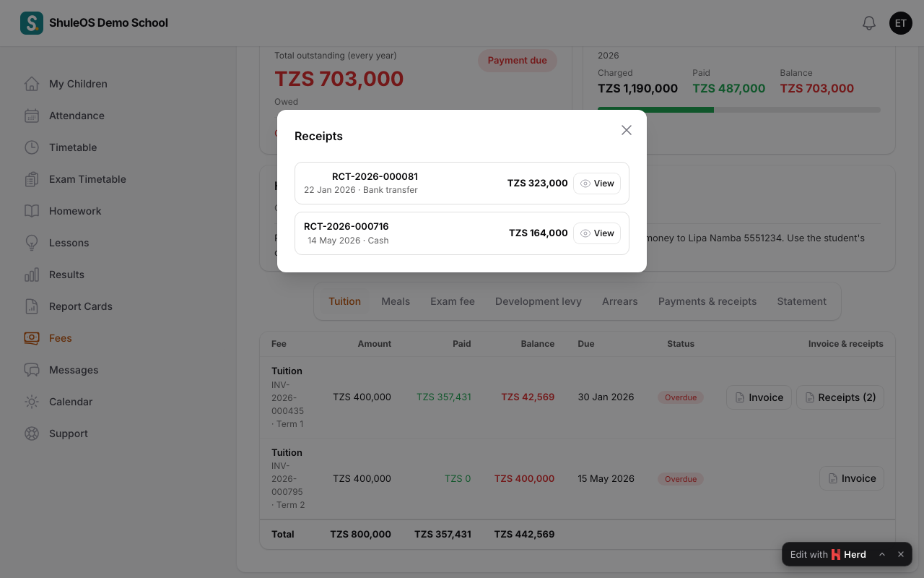This screenshot has height=578, width=924.
Task: Expand the Edit with Herd bar chevron
Action: pos(882,554)
